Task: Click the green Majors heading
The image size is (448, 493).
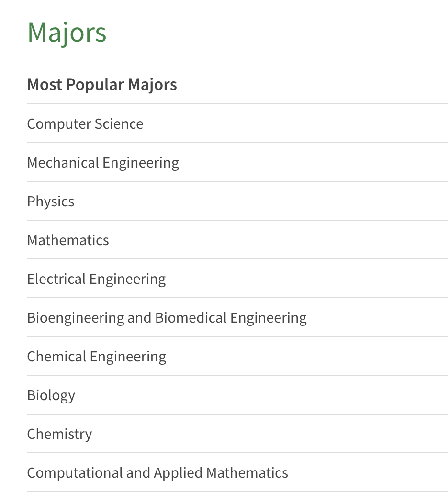Action: click(x=67, y=33)
